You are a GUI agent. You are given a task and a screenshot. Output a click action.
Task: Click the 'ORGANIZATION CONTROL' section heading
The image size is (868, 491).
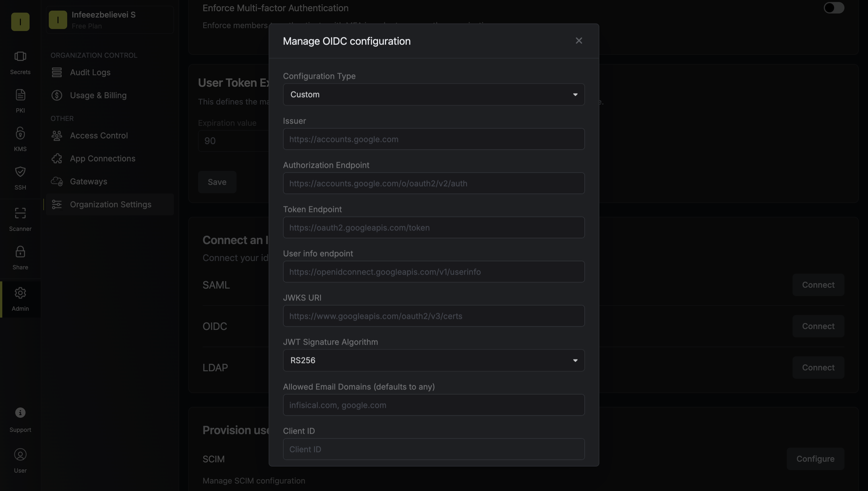pos(94,55)
